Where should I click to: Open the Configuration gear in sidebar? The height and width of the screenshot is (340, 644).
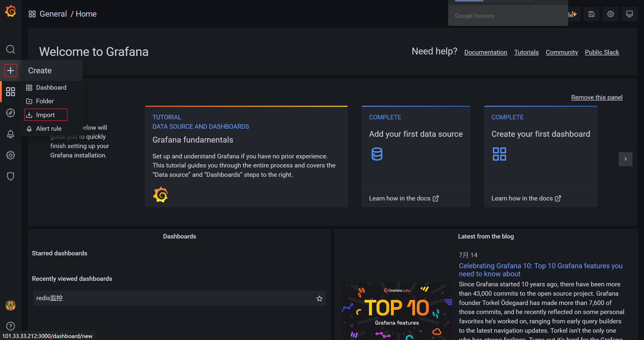tap(11, 155)
